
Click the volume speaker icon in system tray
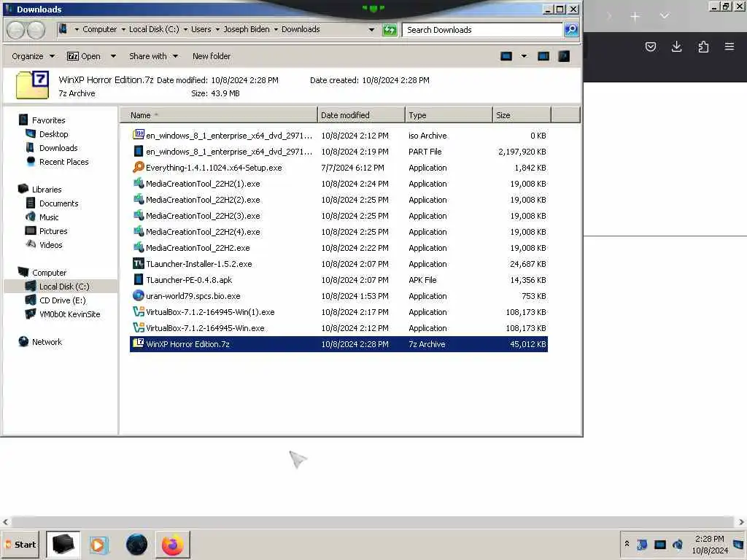(x=678, y=544)
